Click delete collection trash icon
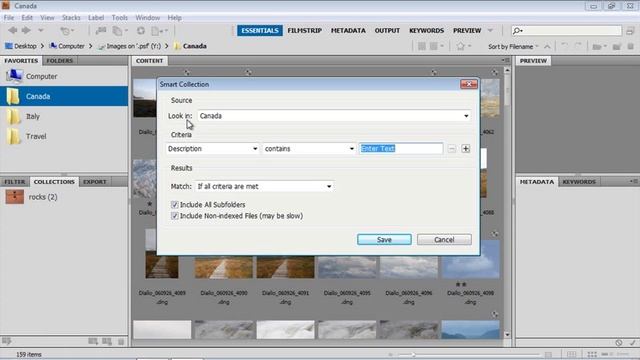The width and height of the screenshot is (640, 360). tap(121, 342)
